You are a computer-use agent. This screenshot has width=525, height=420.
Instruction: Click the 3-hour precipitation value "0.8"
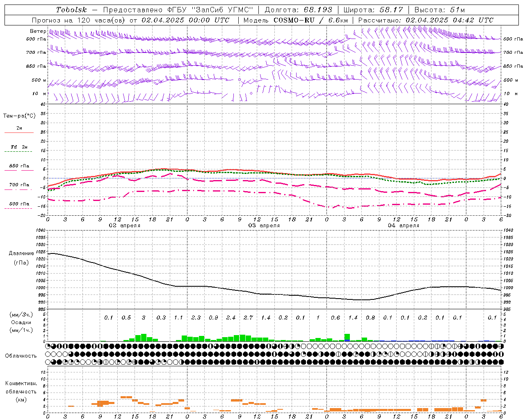click(x=370, y=318)
